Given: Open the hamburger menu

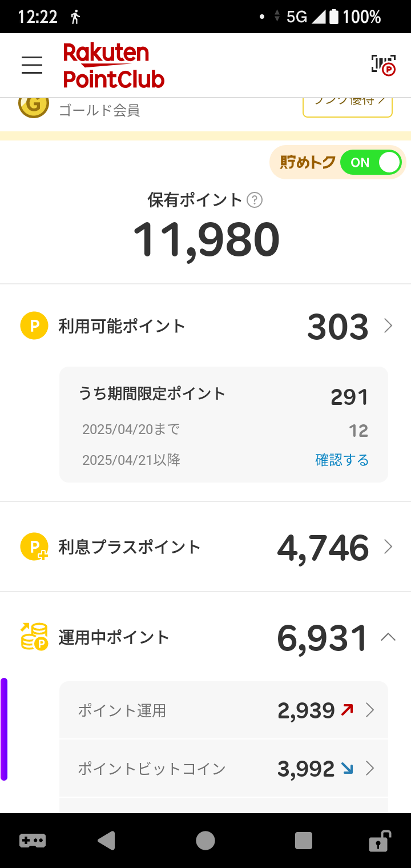Looking at the screenshot, I should click(x=32, y=65).
